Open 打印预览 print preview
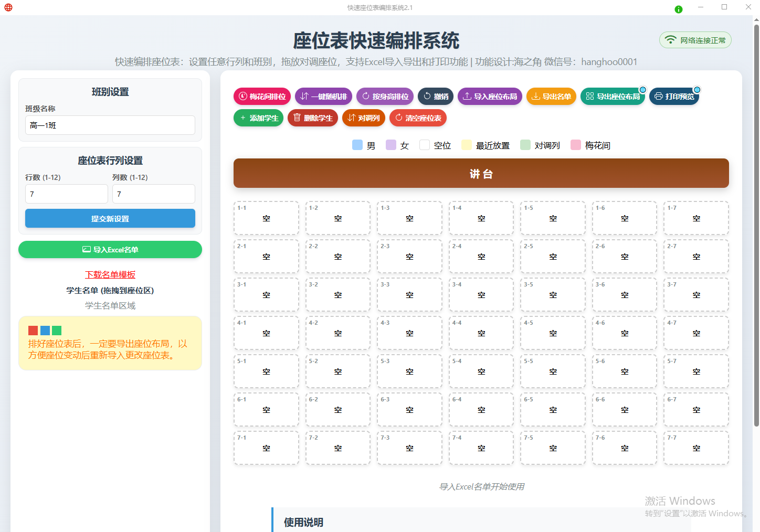The width and height of the screenshot is (760, 532). click(674, 97)
